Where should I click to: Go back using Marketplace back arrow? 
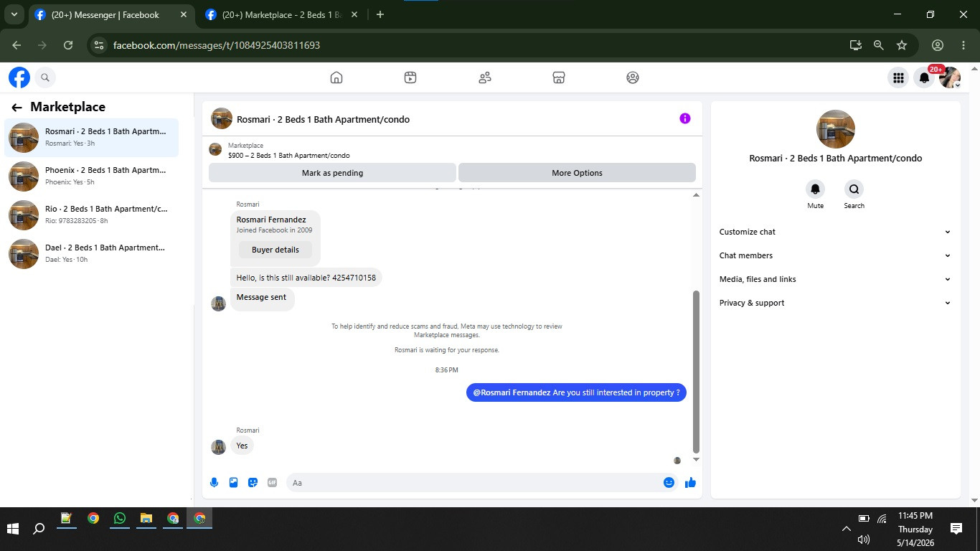tap(17, 108)
